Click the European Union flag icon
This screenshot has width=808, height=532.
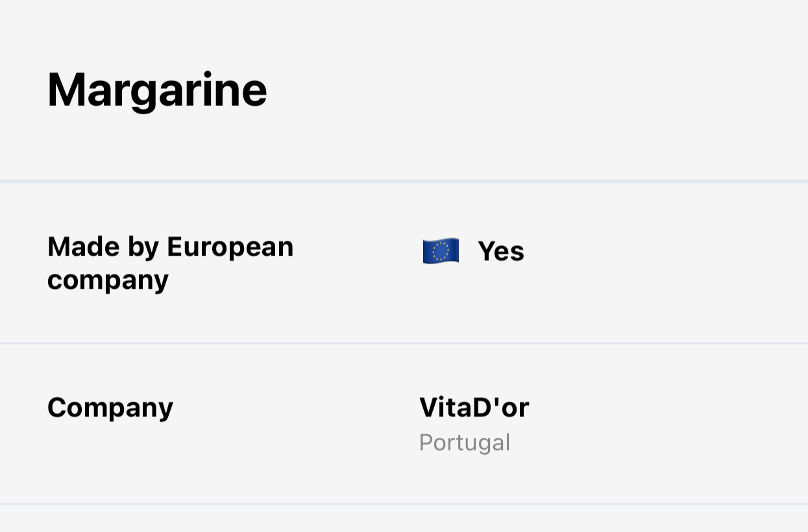[x=441, y=251]
